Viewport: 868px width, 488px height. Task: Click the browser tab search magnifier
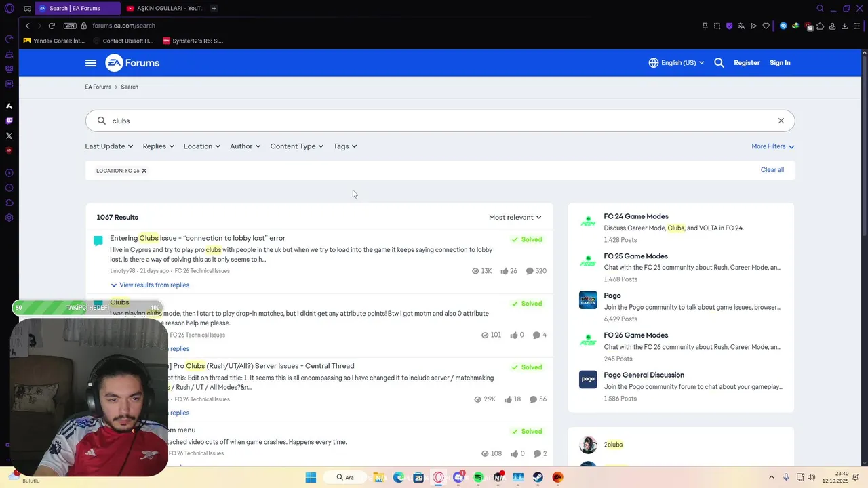(820, 8)
